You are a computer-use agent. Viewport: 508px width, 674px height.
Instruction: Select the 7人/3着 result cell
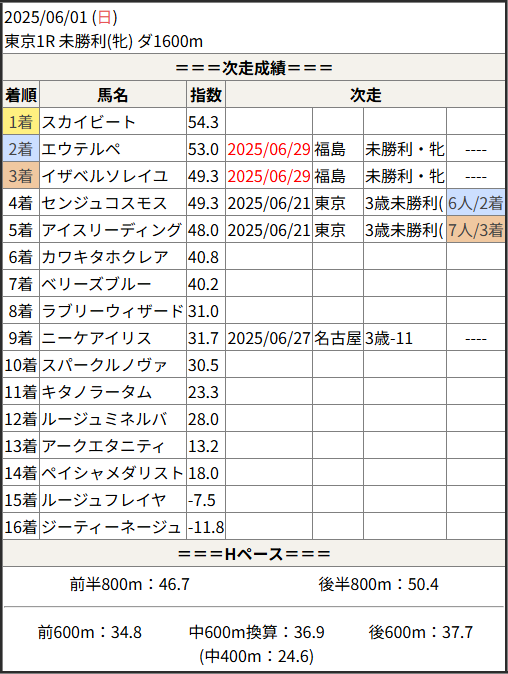coord(476,230)
